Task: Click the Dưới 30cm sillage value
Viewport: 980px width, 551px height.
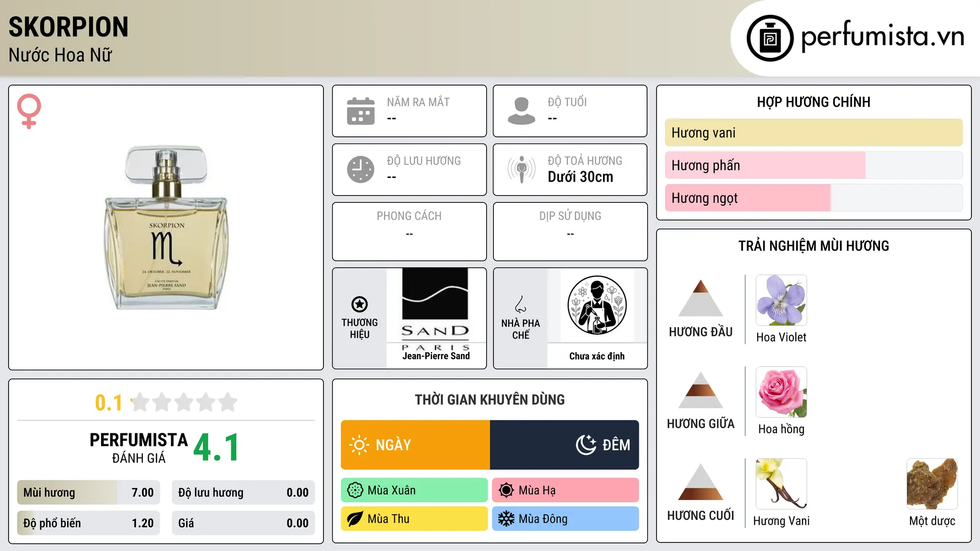Action: point(580,177)
